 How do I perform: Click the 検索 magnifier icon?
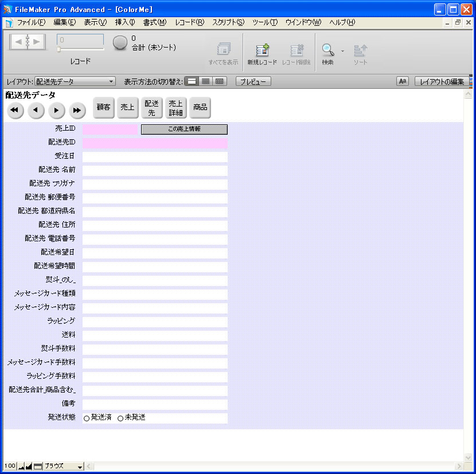(328, 50)
